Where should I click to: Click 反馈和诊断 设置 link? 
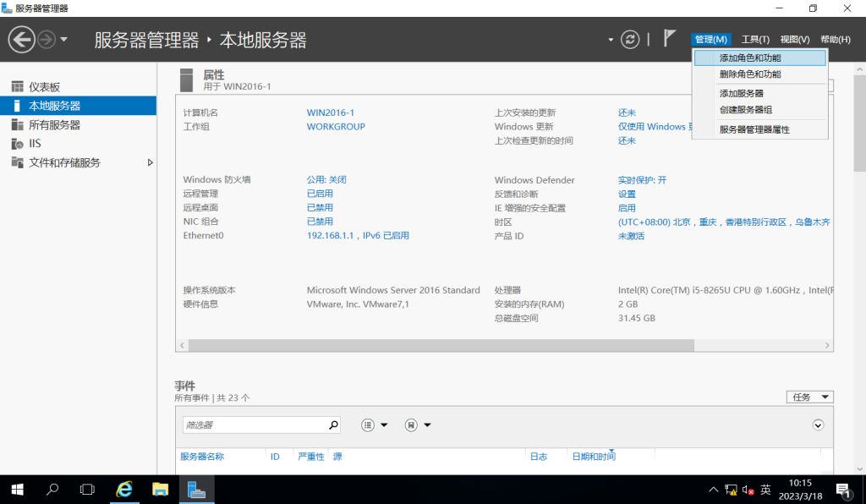(x=627, y=194)
